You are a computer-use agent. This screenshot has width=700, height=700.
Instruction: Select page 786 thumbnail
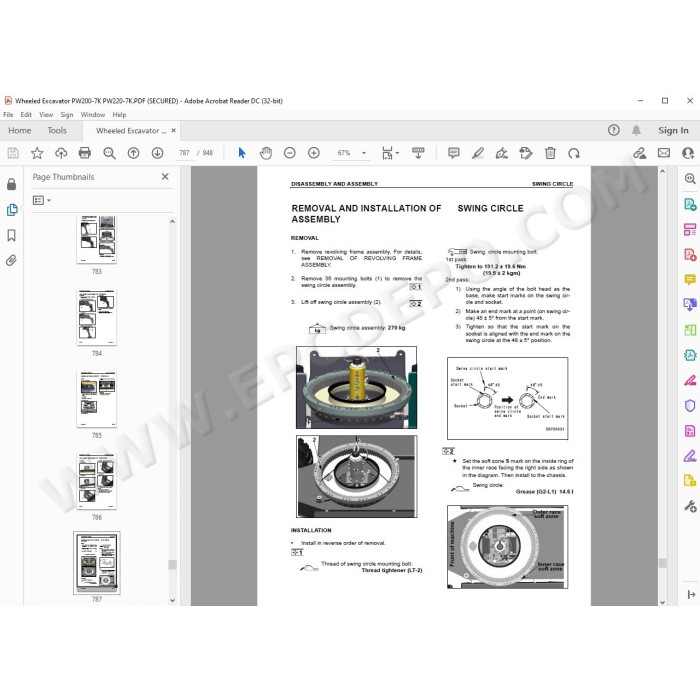97,481
